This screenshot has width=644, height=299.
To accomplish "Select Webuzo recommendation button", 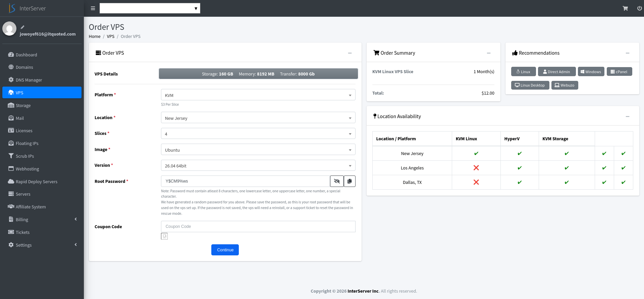I will pos(565,85).
